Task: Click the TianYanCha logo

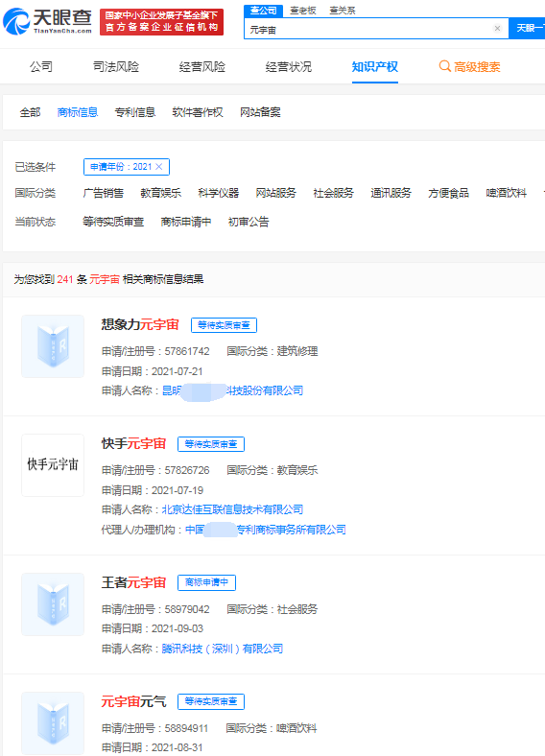Action: point(47,22)
